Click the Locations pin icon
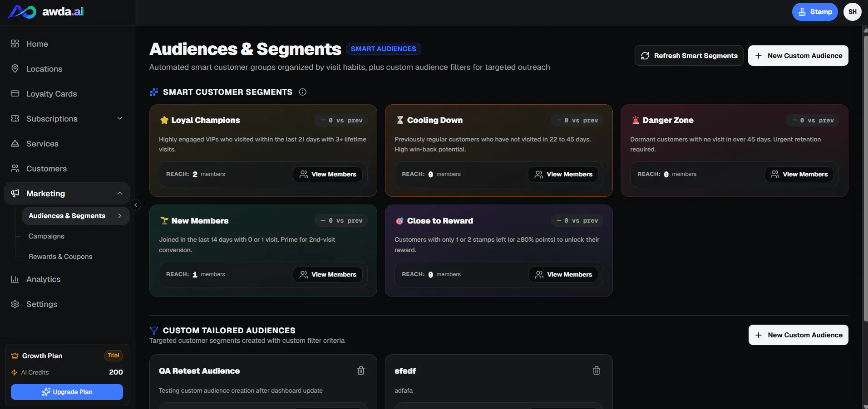This screenshot has height=409, width=868. (15, 68)
